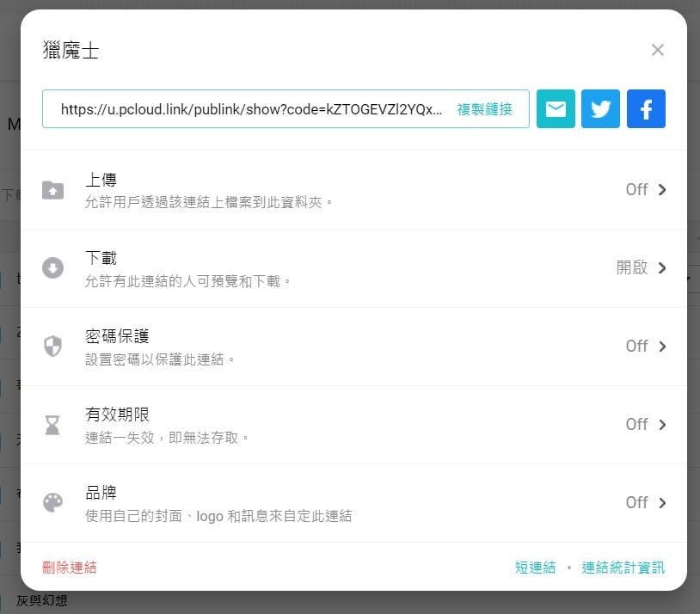
Task: Click the share URL text field
Action: (251, 109)
